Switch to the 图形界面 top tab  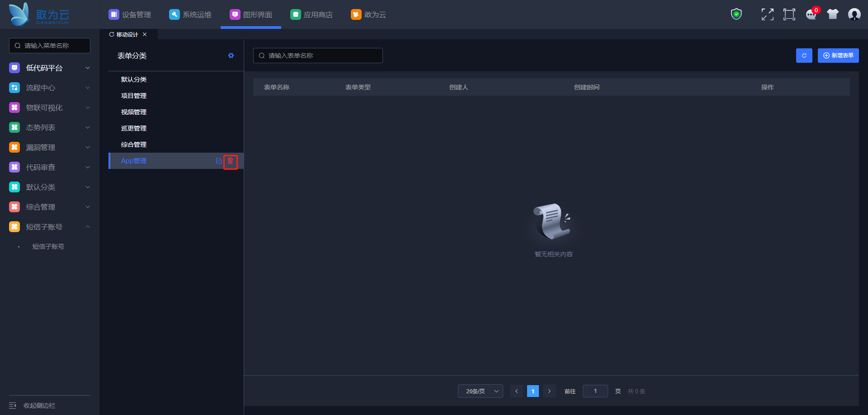click(251, 14)
